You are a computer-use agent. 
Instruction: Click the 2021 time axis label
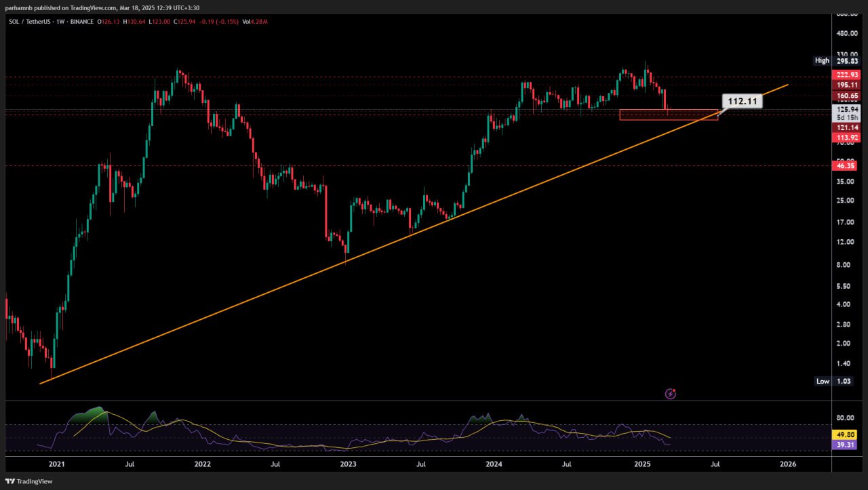coord(56,464)
